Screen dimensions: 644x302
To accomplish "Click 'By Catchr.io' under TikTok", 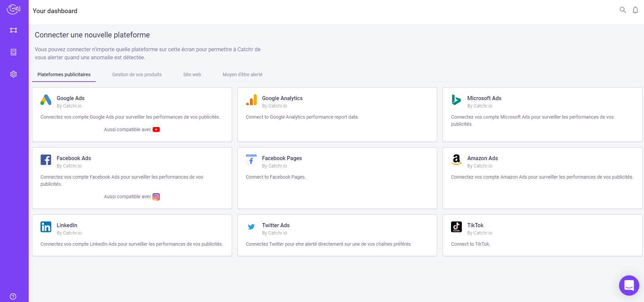I will 480,233.
